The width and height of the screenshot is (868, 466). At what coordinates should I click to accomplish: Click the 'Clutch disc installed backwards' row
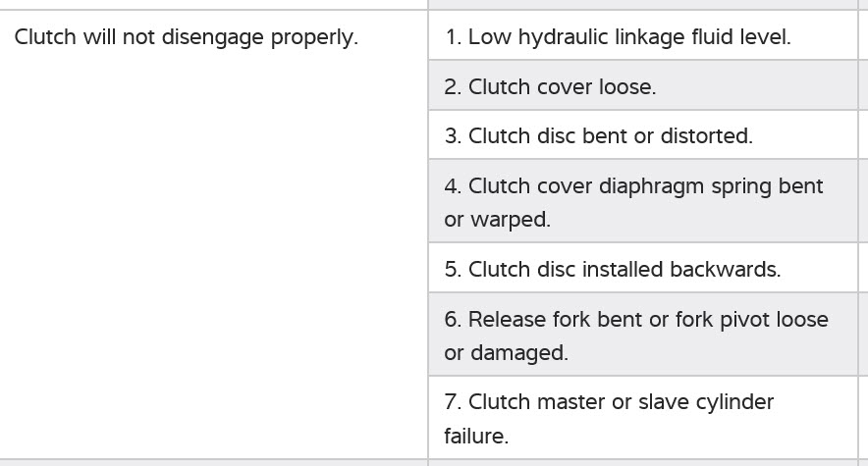[612, 270]
